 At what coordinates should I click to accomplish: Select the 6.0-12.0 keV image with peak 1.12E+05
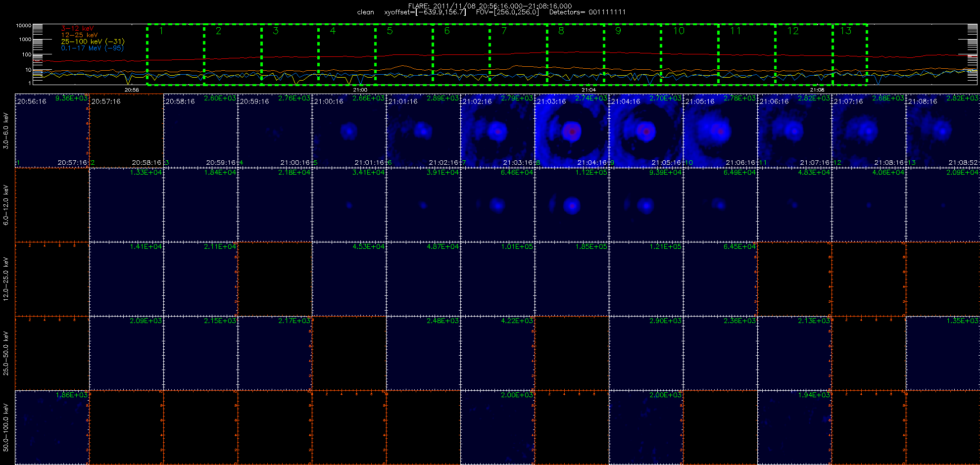[572, 205]
